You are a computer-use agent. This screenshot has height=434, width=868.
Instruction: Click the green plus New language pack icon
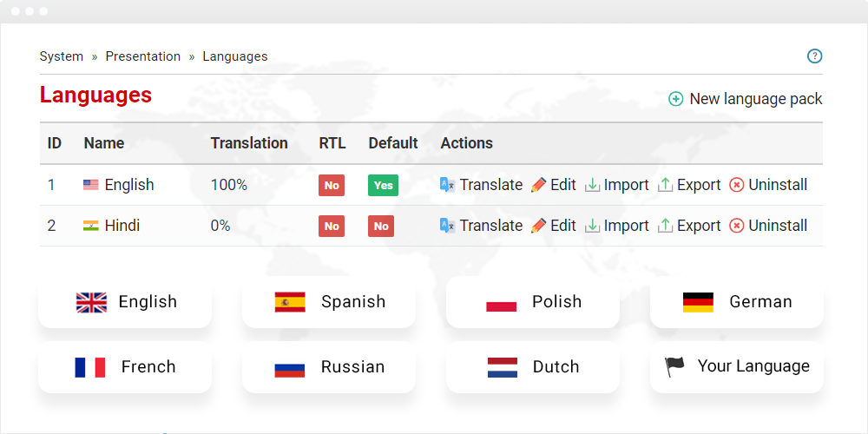pos(676,99)
